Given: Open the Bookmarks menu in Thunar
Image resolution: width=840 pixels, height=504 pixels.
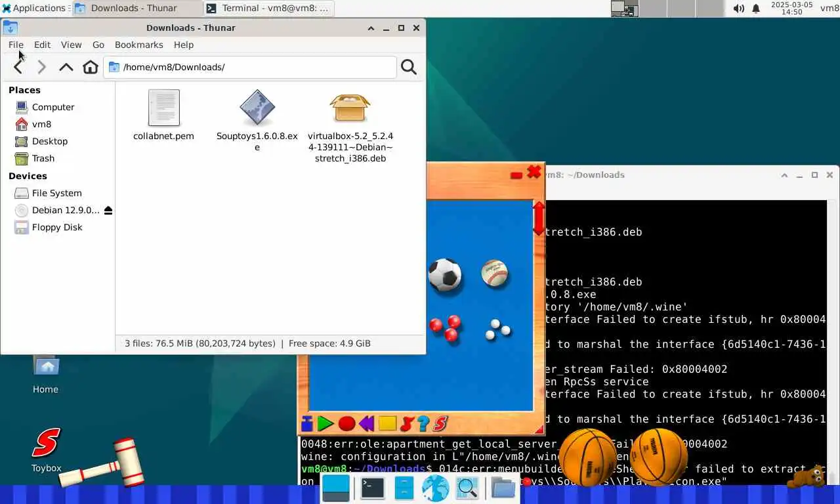Looking at the screenshot, I should 138,45.
